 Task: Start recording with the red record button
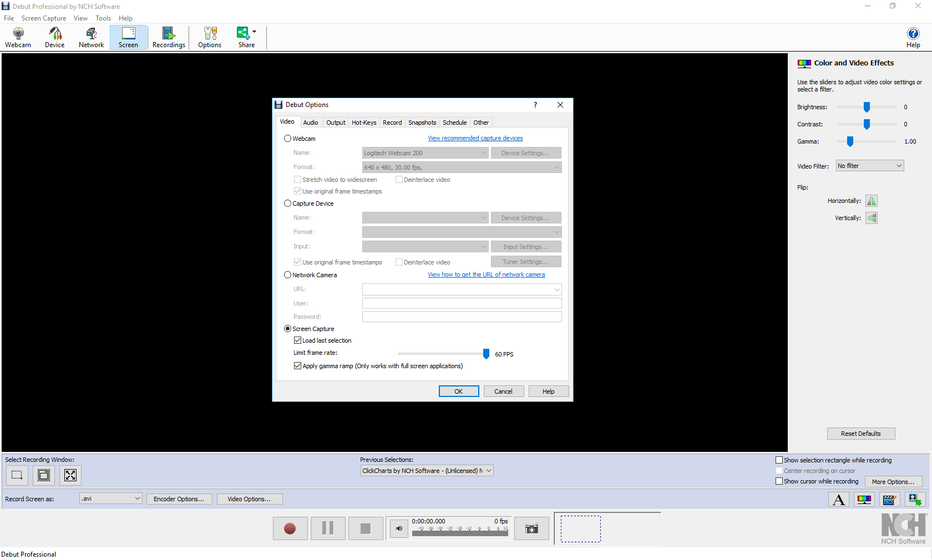(x=290, y=528)
